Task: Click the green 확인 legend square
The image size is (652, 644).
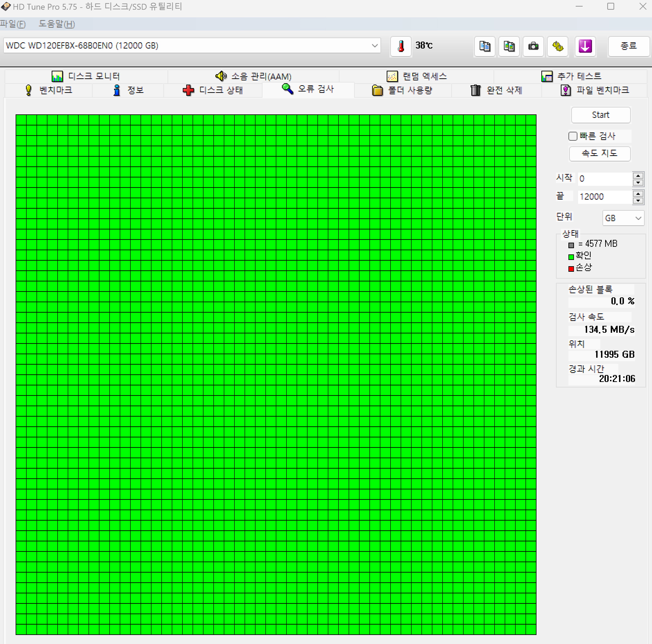Action: click(571, 257)
